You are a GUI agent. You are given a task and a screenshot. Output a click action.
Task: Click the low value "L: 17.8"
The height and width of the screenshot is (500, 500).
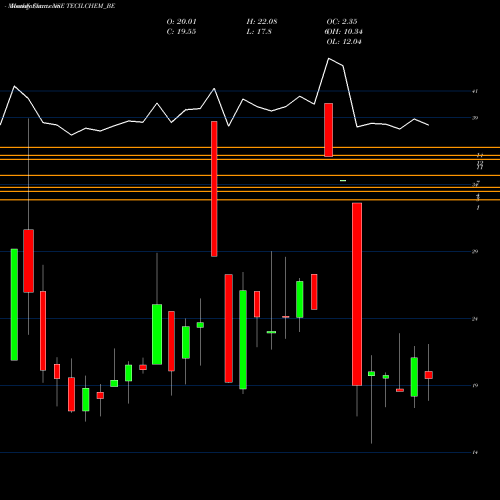[x=259, y=32]
